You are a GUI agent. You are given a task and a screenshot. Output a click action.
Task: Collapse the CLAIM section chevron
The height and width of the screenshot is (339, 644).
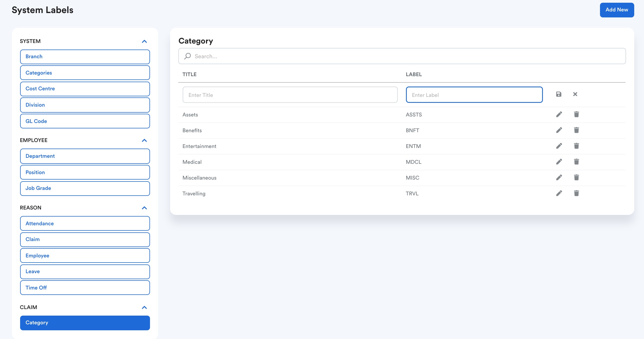(x=144, y=307)
